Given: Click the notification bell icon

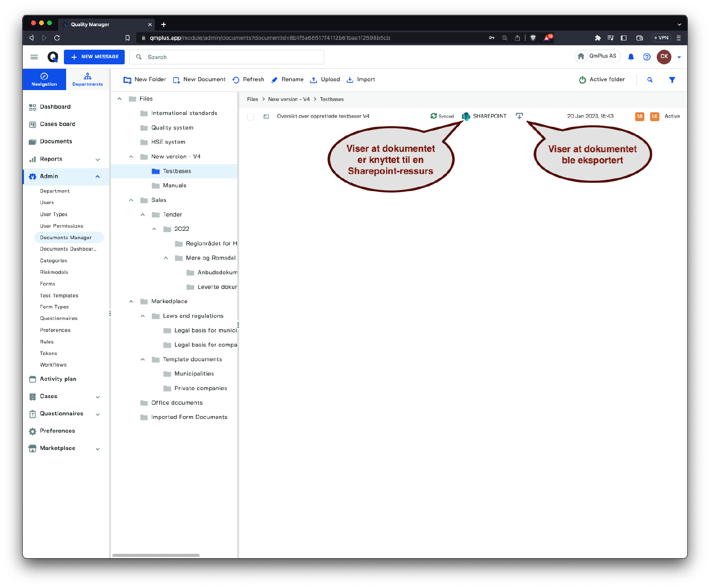Looking at the screenshot, I should [631, 57].
